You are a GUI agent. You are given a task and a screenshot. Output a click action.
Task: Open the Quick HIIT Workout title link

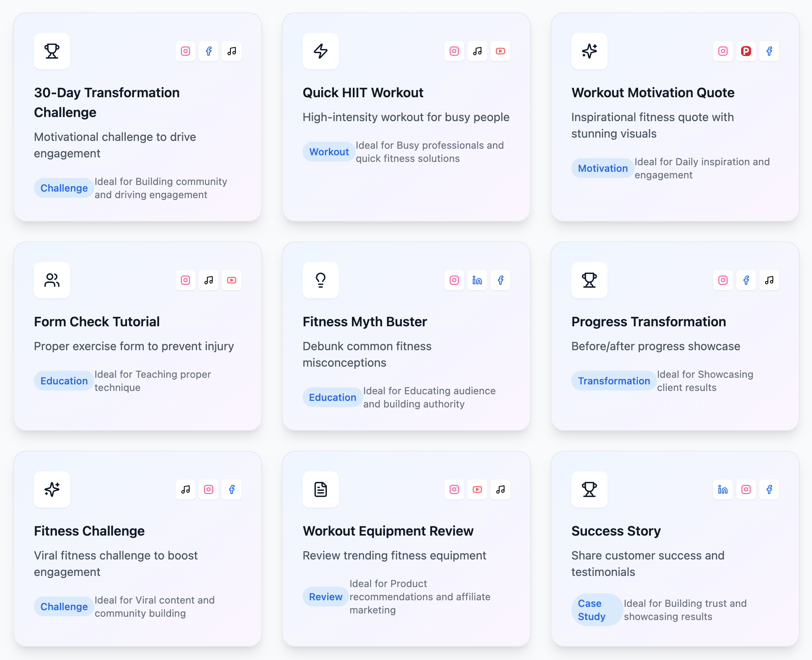pos(363,93)
